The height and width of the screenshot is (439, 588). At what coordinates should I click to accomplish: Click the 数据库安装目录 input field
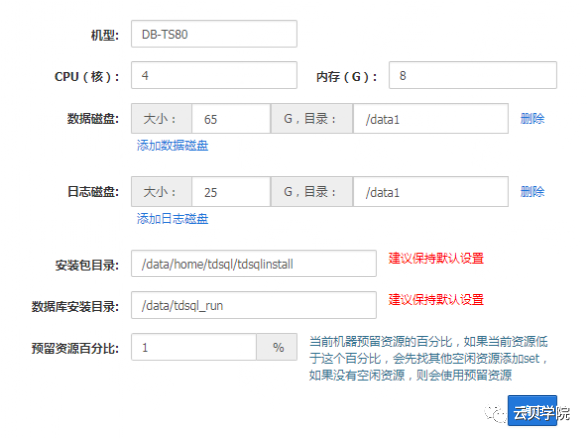click(254, 305)
